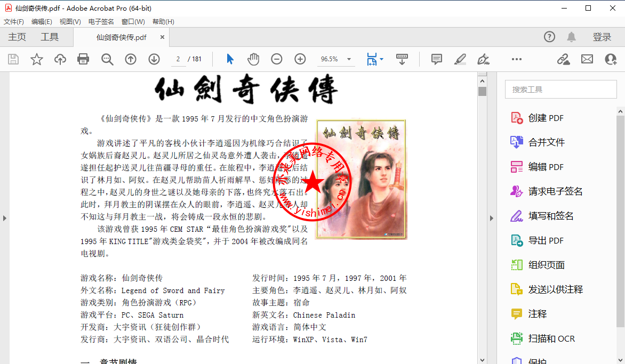
Task: Click the Create PDF tool icon
Action: (x=517, y=118)
